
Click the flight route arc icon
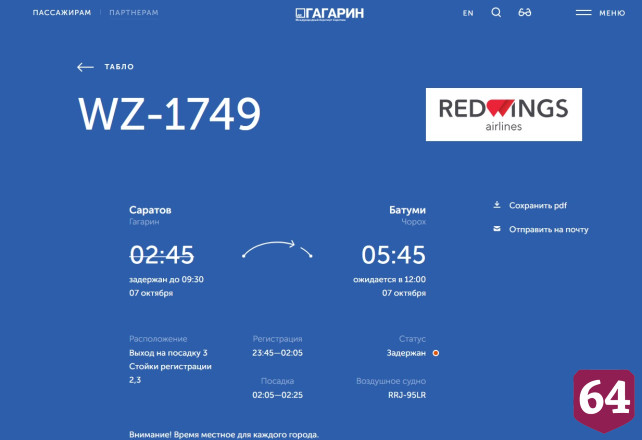coord(277,249)
